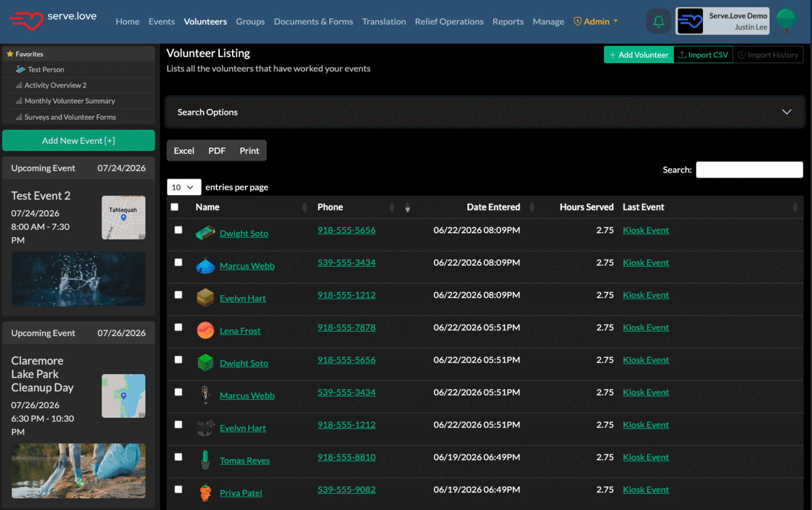Open Claremore Lake Park Cleanup map thumbnail
The image size is (812, 510).
(124, 396)
